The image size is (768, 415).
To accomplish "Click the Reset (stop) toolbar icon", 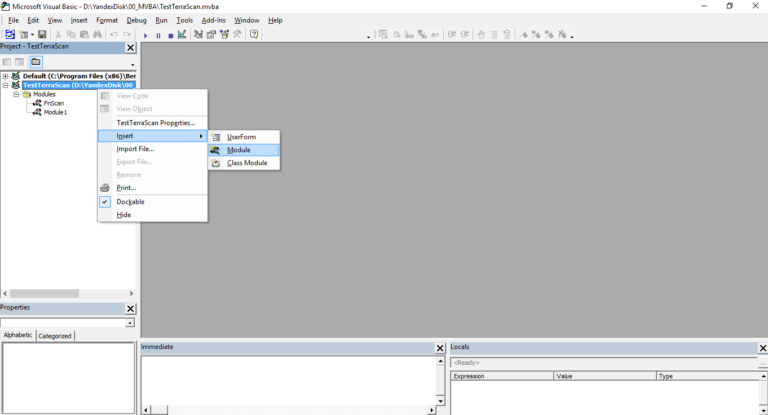I will pos(170,35).
